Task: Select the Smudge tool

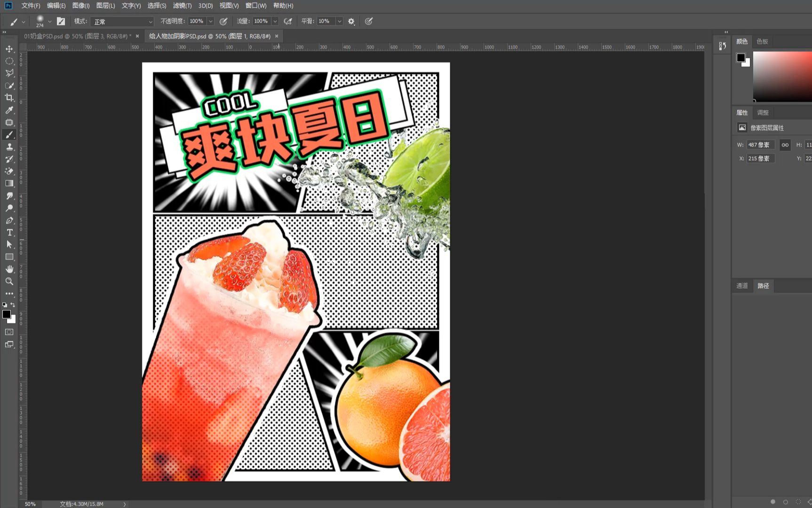Action: pyautogui.click(x=9, y=196)
